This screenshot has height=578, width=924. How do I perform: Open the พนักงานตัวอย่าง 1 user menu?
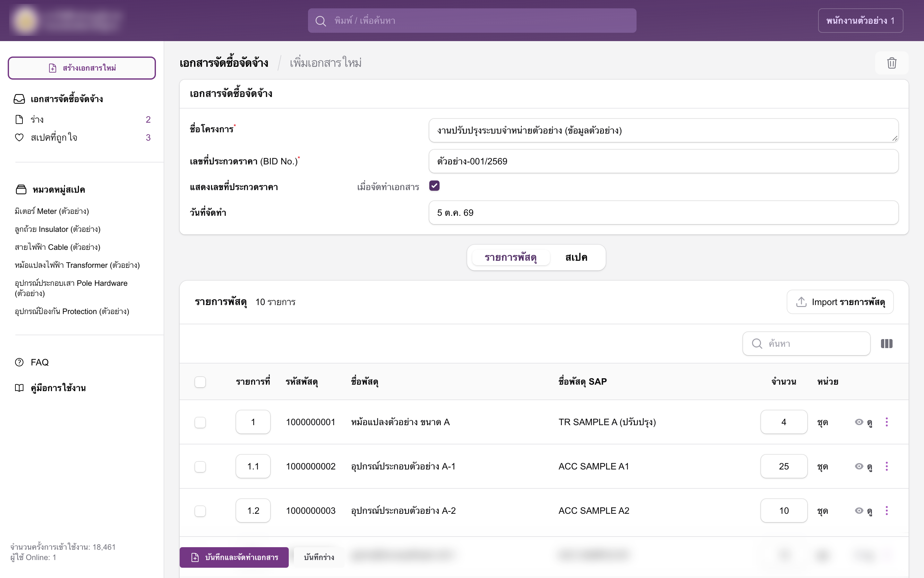[x=860, y=21]
